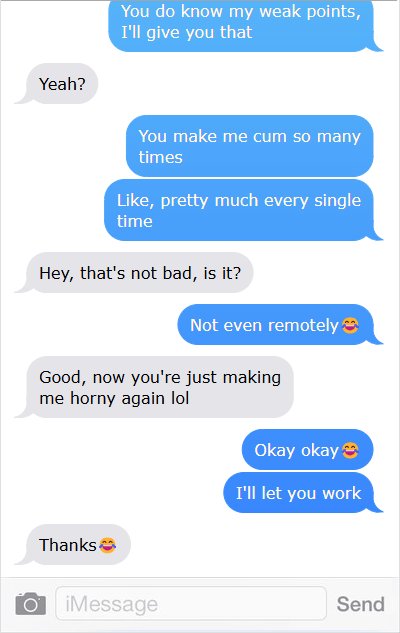The width and height of the screenshot is (400, 633).
Task: Focus the iMessage text input field
Action: click(191, 604)
